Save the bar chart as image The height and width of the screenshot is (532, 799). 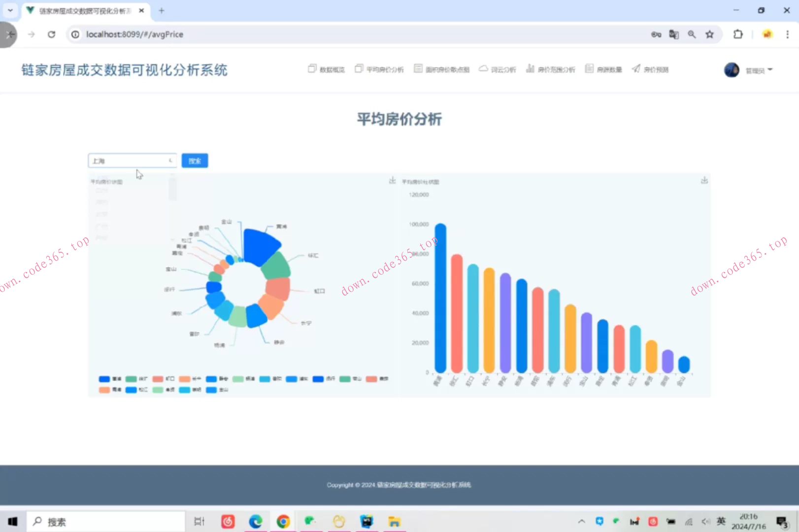(x=704, y=181)
